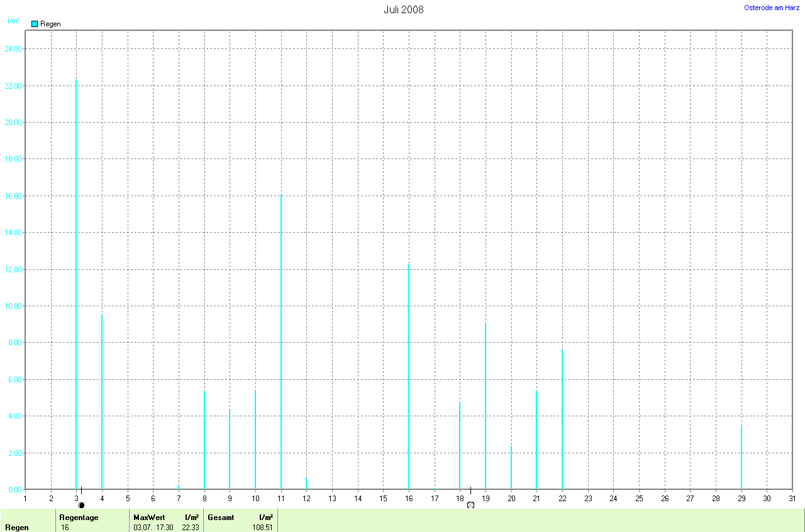The height and width of the screenshot is (532, 805).
Task: Click the Gesamt total 108.51
Action: tap(262, 528)
